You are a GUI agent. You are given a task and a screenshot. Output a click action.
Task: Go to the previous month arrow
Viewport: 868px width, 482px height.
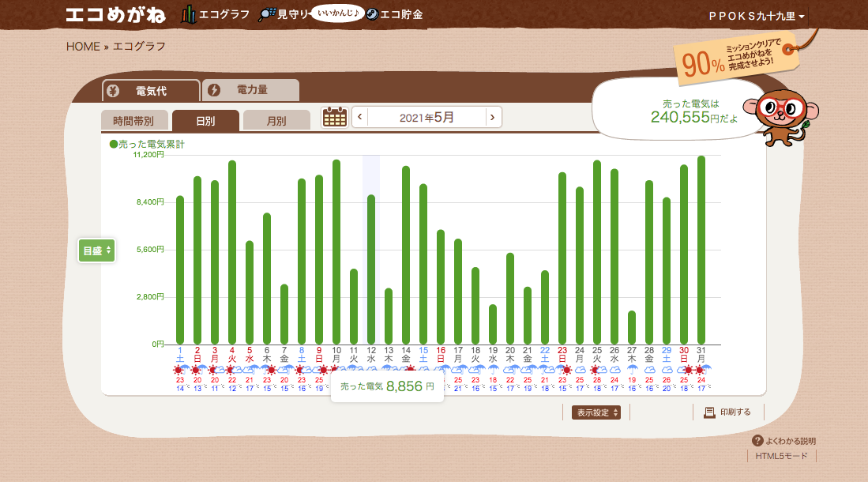(x=360, y=117)
